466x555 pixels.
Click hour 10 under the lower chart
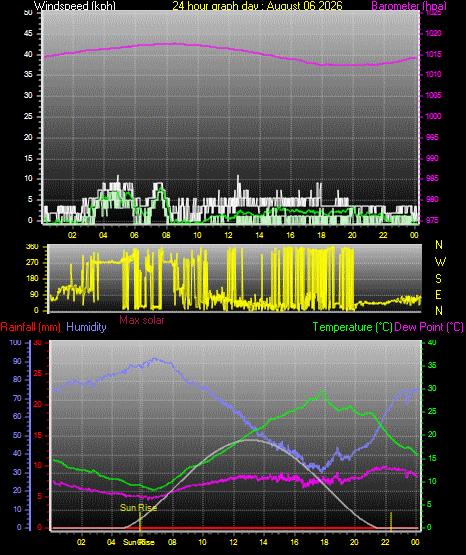pyautogui.click(x=202, y=542)
